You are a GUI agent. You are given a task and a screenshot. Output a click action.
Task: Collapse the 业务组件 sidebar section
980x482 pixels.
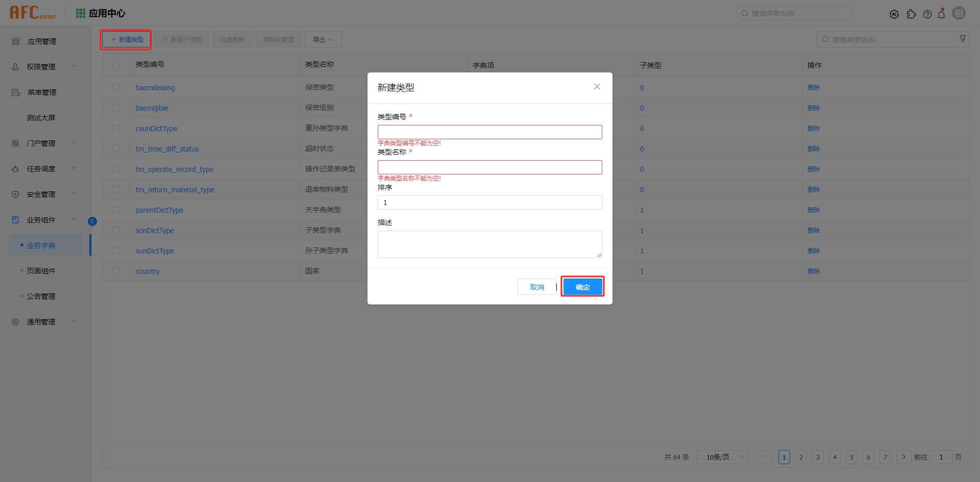73,219
